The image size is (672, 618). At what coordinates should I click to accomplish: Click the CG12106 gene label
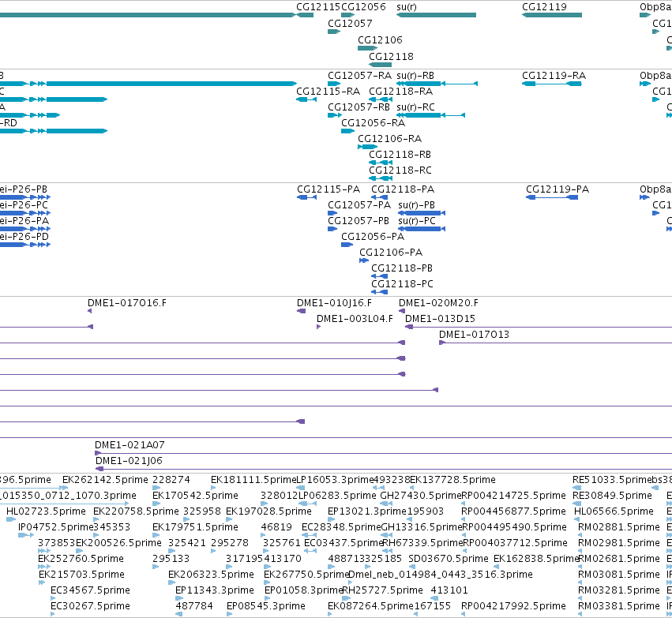point(380,39)
